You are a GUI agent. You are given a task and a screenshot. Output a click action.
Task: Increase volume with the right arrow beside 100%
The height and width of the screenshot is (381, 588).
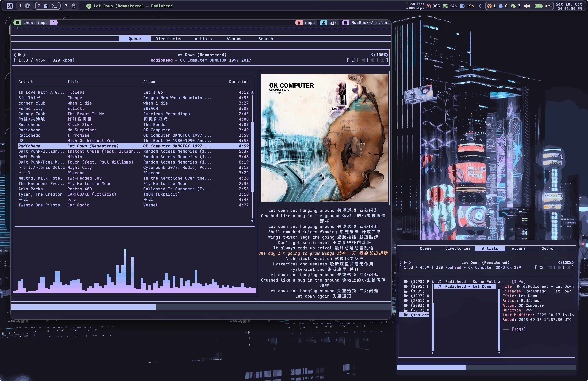point(387,55)
